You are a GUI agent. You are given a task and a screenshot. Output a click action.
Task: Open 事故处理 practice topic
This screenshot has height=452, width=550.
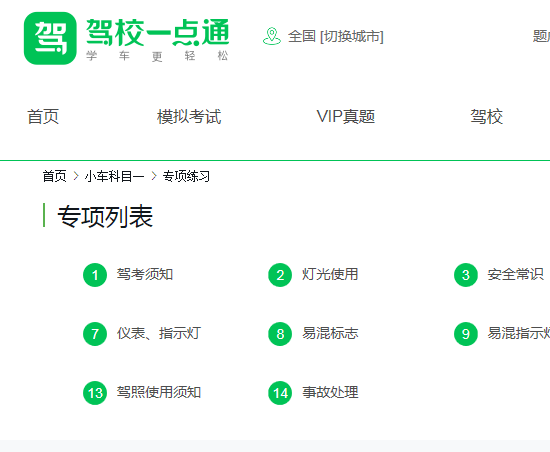tap(330, 392)
